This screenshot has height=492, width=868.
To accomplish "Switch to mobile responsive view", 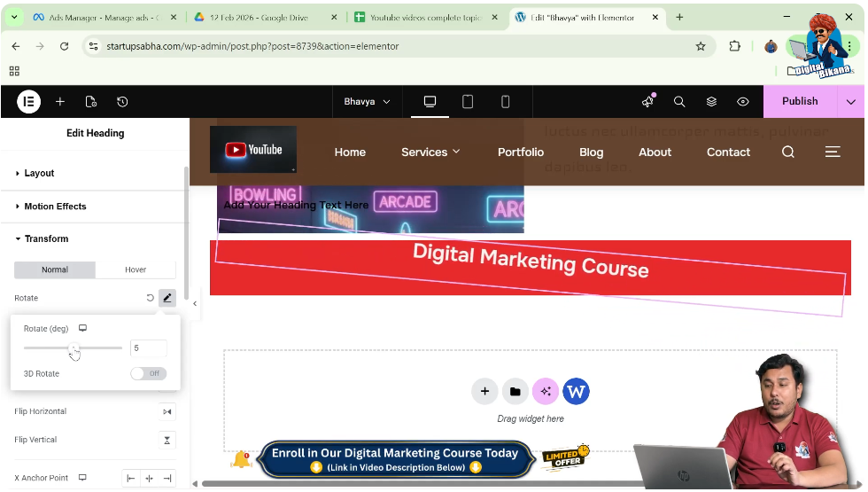I will 506,102.
